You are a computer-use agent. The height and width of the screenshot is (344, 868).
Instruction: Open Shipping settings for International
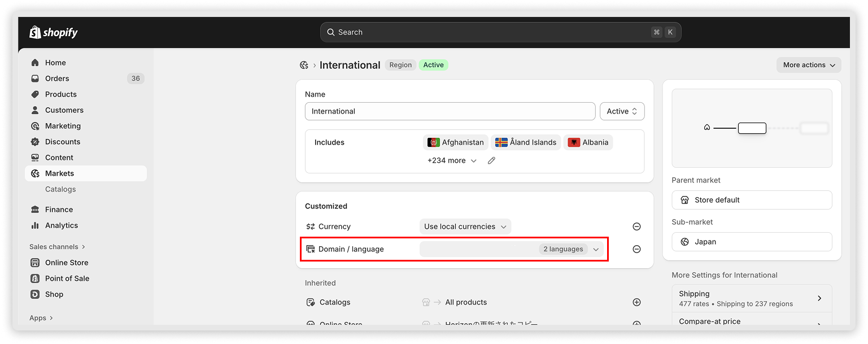[751, 298]
